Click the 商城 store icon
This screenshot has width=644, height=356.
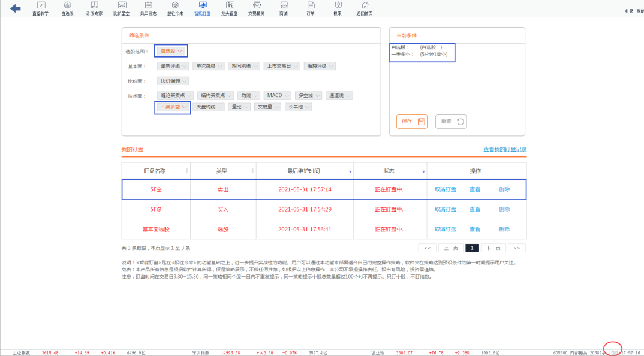[283, 8]
